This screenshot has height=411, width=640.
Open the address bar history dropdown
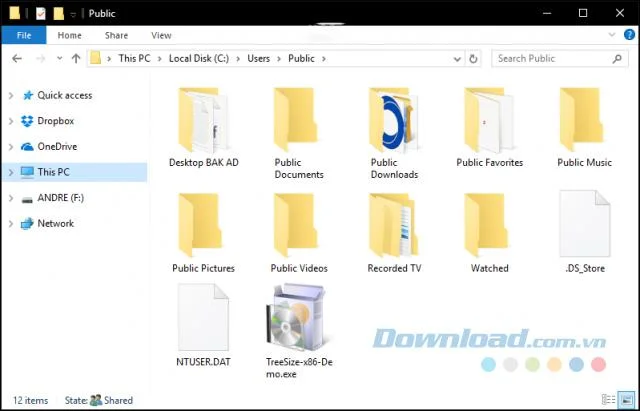[457, 59]
